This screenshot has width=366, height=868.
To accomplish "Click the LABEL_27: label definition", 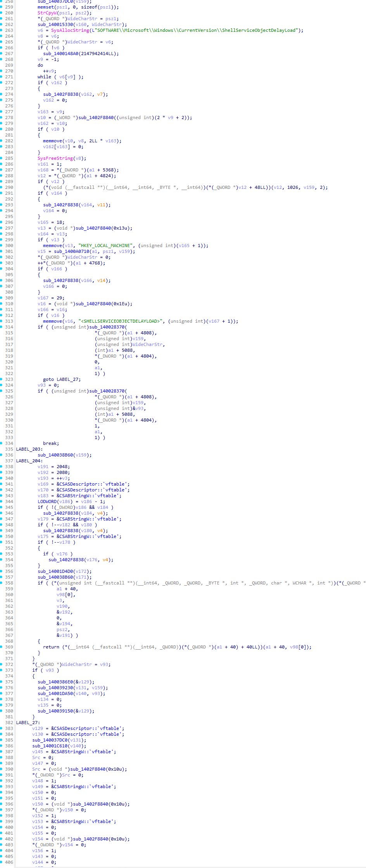I will (28, 723).
